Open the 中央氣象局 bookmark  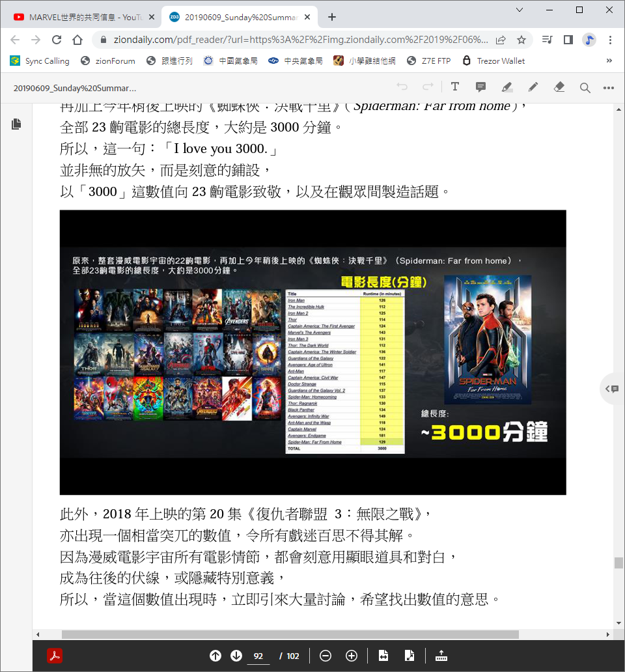click(x=296, y=61)
